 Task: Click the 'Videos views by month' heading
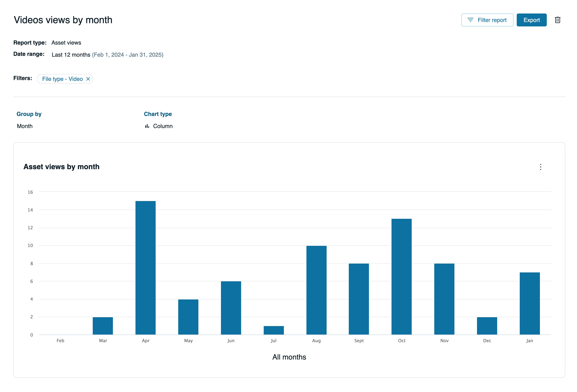click(63, 20)
